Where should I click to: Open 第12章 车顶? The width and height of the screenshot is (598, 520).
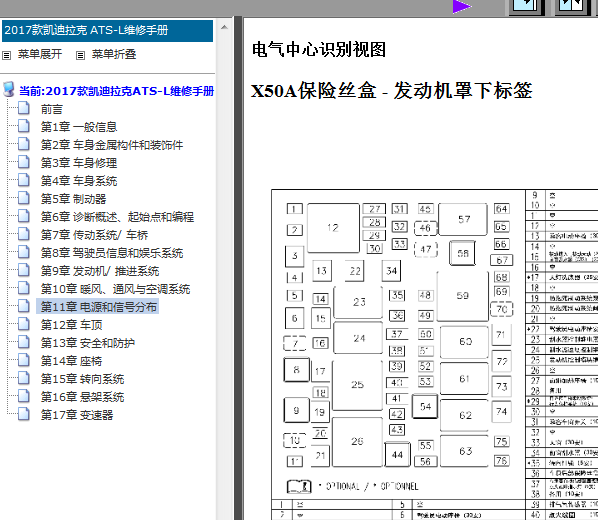pos(71,325)
